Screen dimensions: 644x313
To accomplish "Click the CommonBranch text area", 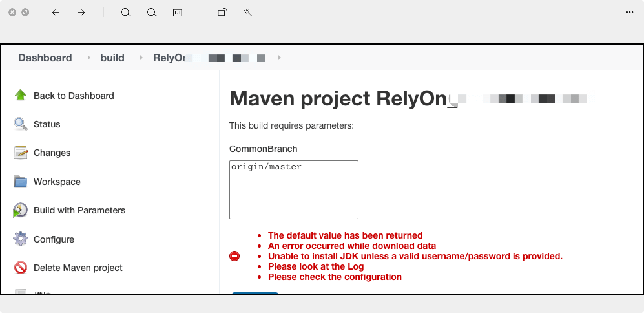I will coord(294,190).
